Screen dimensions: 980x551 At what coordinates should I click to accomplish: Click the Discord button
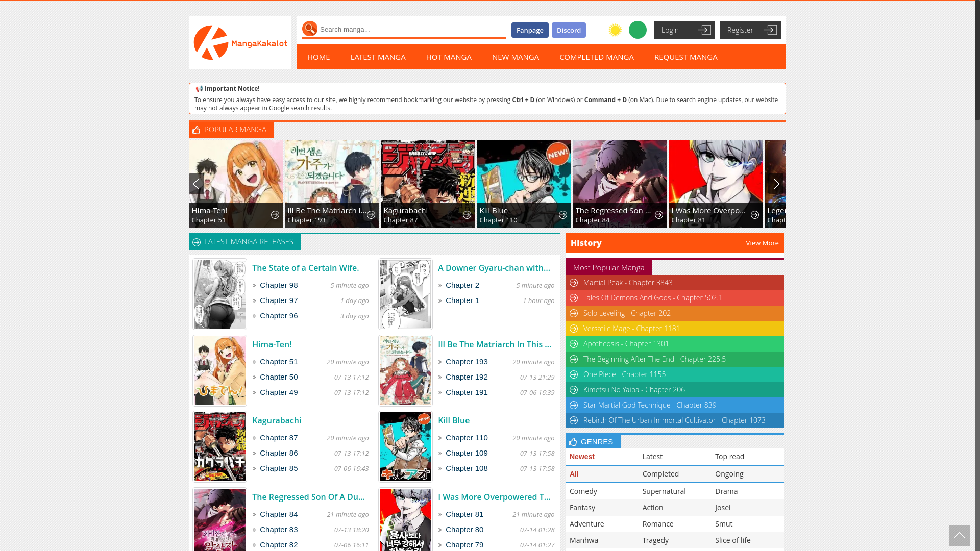[x=569, y=30]
